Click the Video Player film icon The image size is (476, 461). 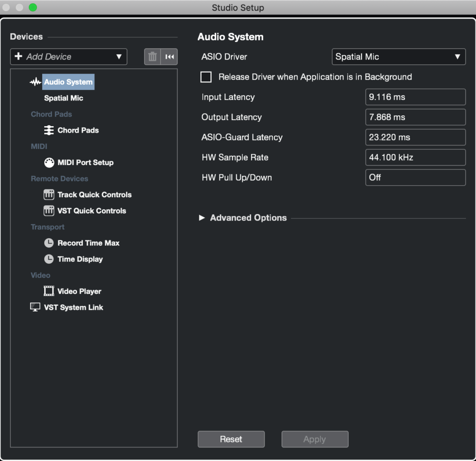(x=49, y=291)
